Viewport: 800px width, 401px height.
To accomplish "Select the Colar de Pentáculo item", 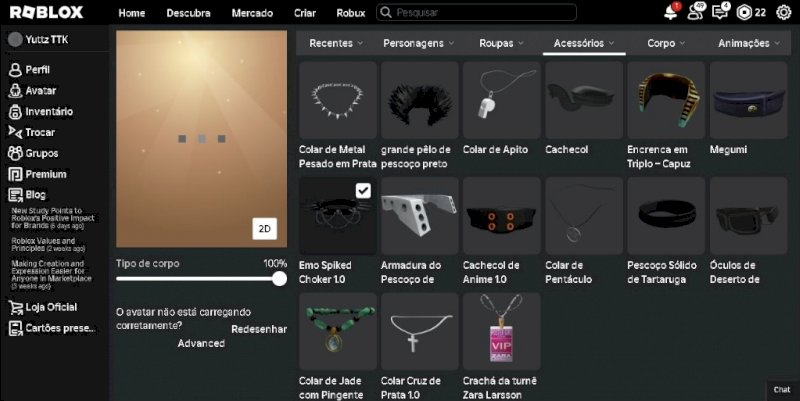I will click(x=584, y=216).
